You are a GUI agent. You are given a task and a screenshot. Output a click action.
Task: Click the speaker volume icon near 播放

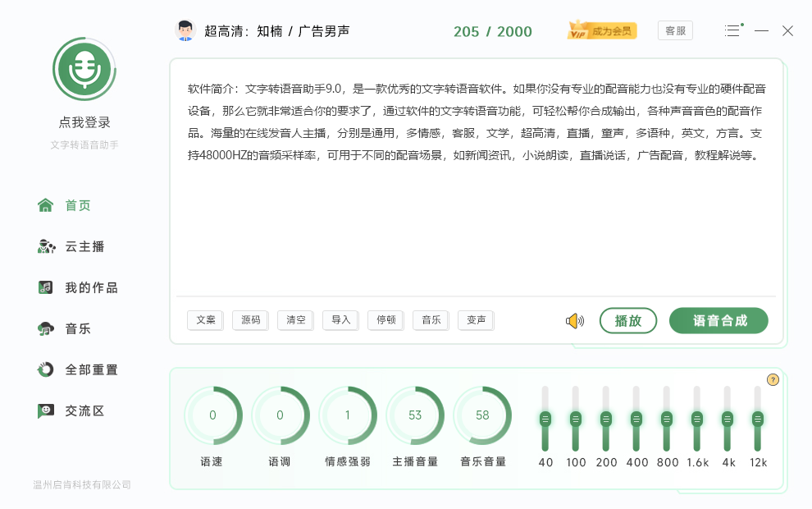[x=573, y=320]
